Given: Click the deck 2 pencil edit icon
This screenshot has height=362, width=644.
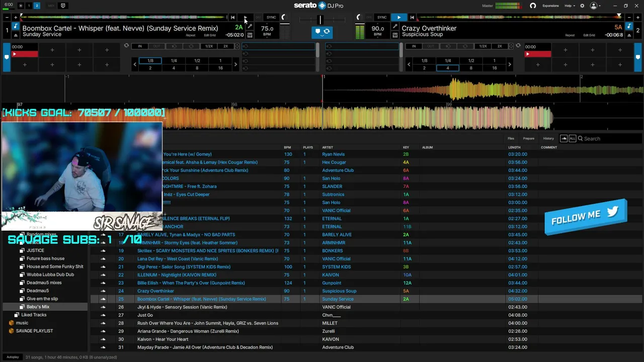Looking at the screenshot, I should click(x=395, y=26).
